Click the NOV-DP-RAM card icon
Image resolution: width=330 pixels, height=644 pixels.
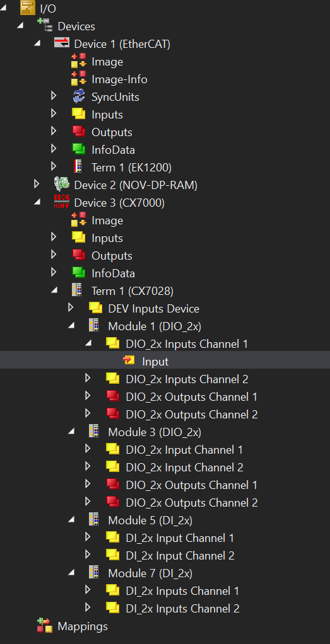coord(61,185)
